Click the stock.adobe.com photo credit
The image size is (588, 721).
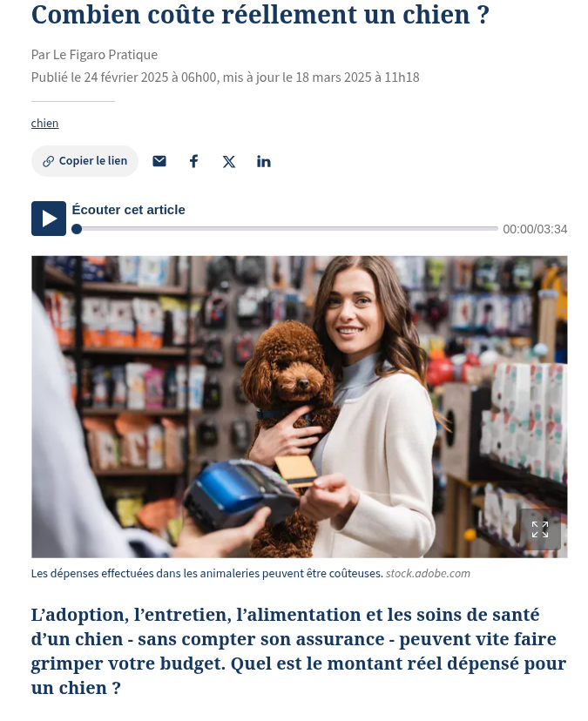pyautogui.click(x=428, y=573)
